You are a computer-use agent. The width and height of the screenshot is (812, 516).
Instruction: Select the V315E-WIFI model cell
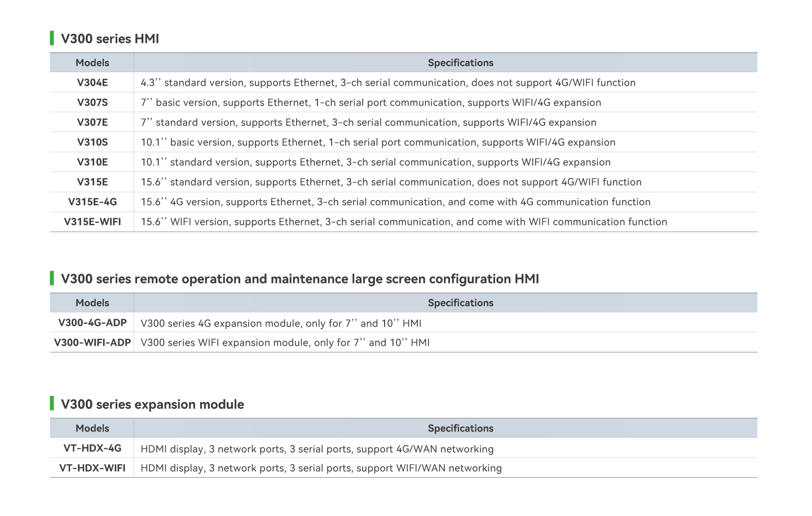point(92,222)
